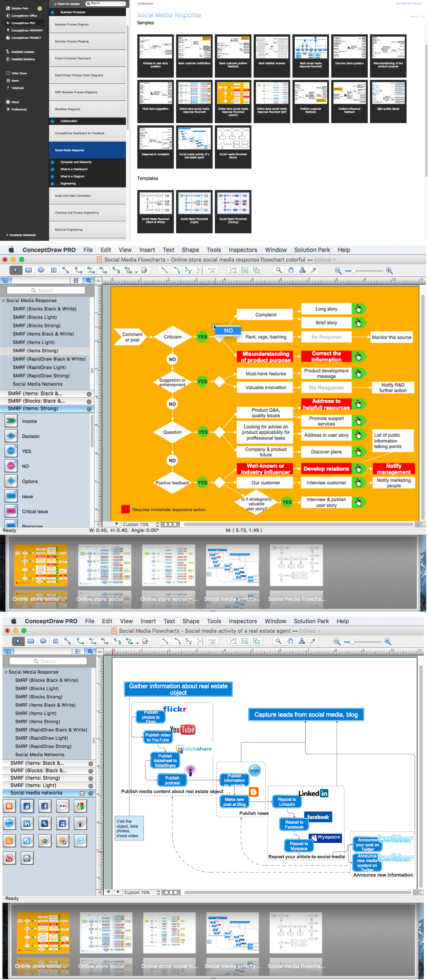
Task: Open the Insert menu in the real estate agent window
Action: coord(148,621)
